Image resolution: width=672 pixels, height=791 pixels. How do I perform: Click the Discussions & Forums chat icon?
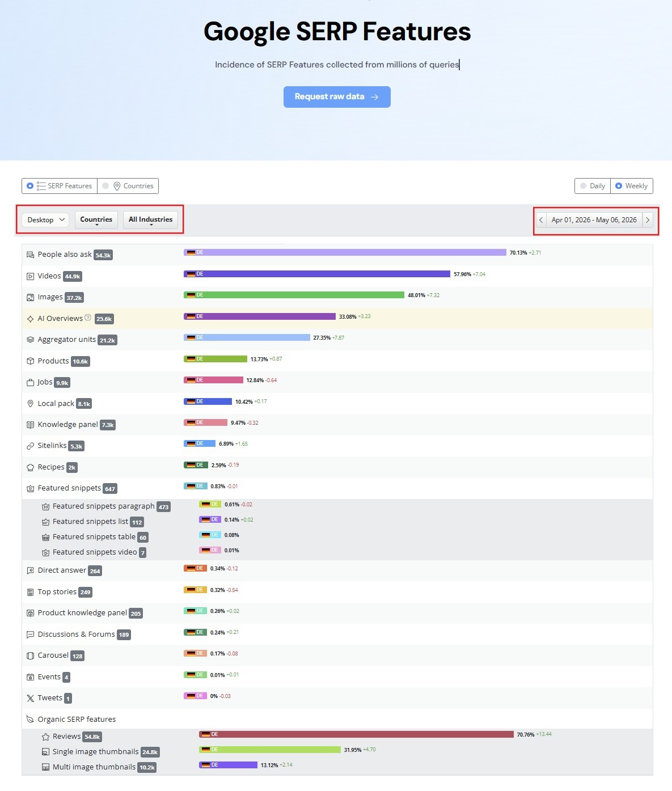30,635
